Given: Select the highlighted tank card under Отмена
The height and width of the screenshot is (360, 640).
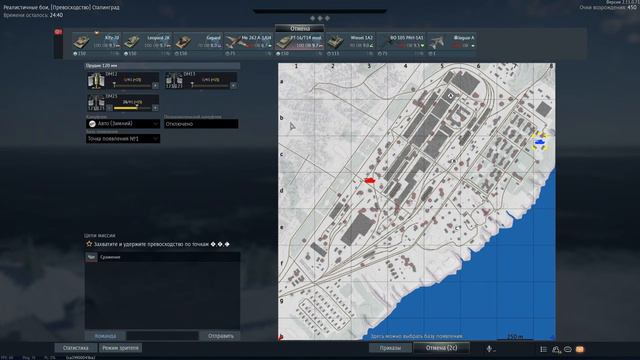Looking at the screenshot, I should click(300, 44).
